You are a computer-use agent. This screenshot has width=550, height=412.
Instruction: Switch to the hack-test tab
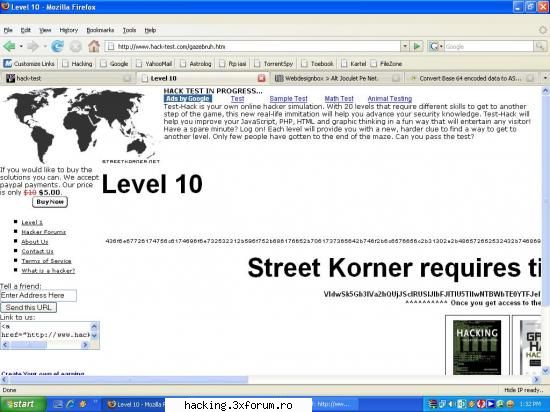point(68,78)
